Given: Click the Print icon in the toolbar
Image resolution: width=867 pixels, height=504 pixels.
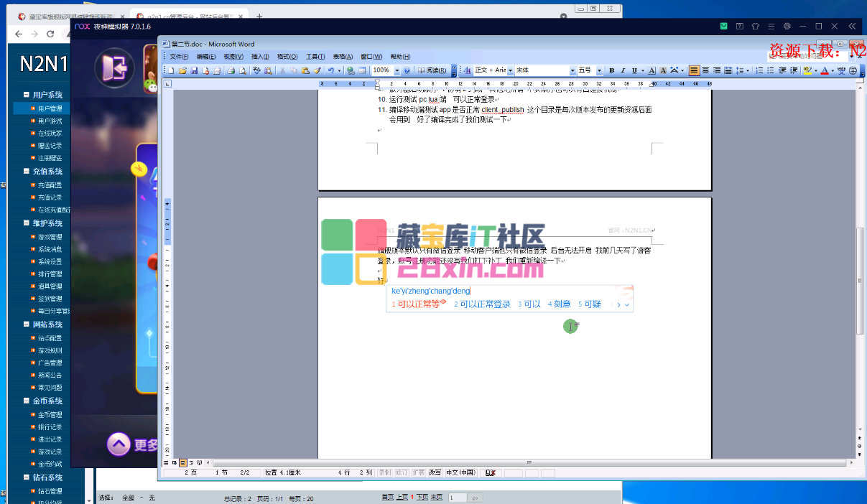Looking at the screenshot, I should click(x=231, y=71).
